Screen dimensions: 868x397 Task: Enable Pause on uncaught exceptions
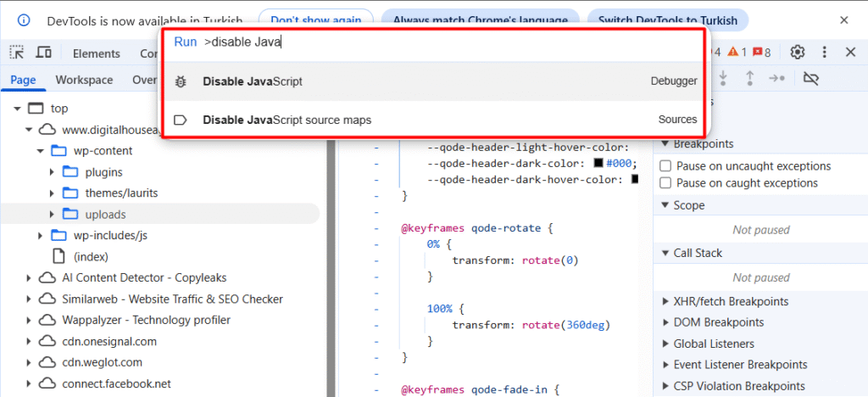pos(665,166)
